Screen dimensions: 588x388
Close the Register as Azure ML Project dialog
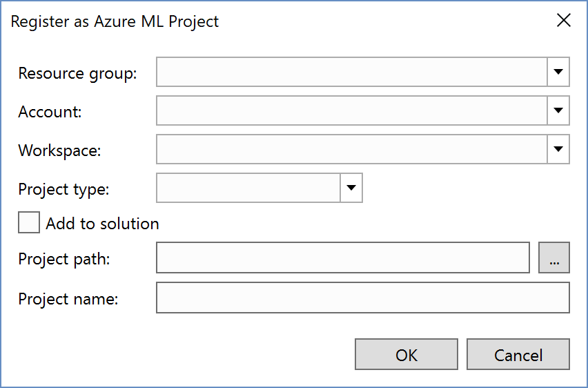pyautogui.click(x=563, y=21)
